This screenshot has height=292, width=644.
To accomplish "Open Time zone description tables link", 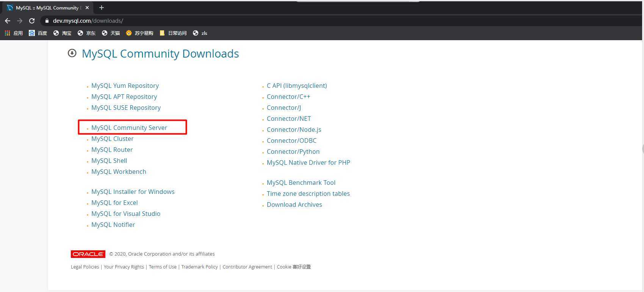I will click(x=308, y=194).
